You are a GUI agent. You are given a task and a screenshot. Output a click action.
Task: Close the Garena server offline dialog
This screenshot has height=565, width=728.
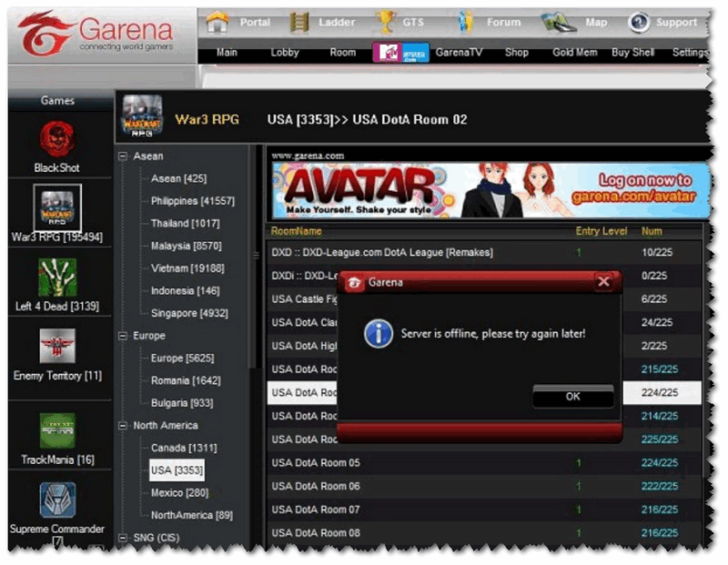(x=603, y=281)
